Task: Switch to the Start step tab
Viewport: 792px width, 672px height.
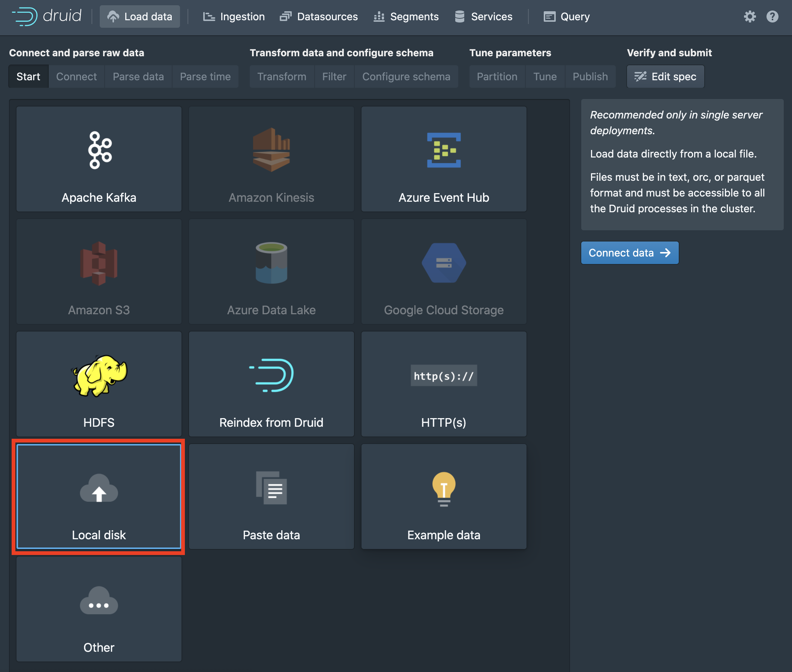Action: coord(28,76)
